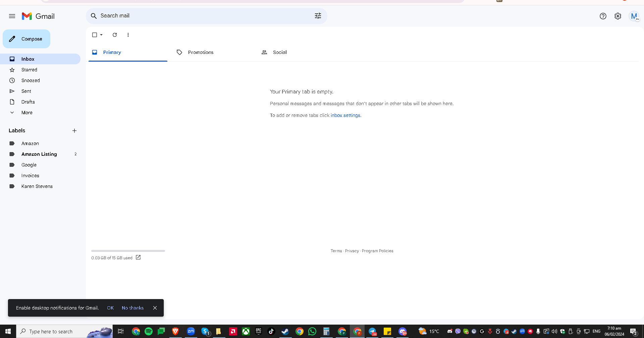Open the Amazon label
This screenshot has height=338, width=644.
pos(40,143)
